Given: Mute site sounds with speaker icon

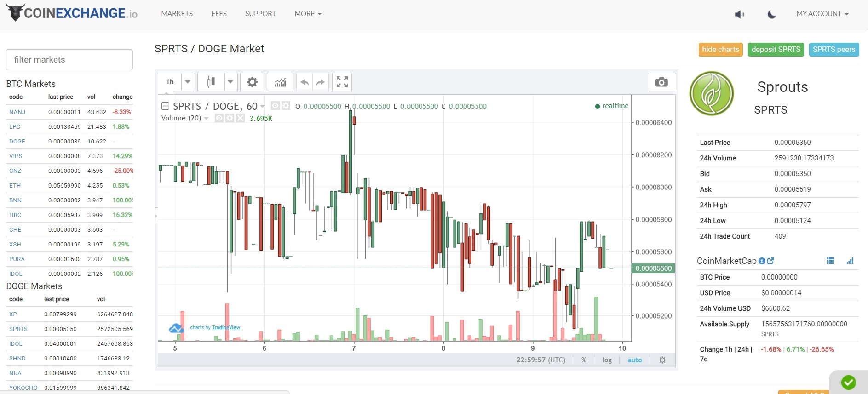Looking at the screenshot, I should click(x=739, y=14).
